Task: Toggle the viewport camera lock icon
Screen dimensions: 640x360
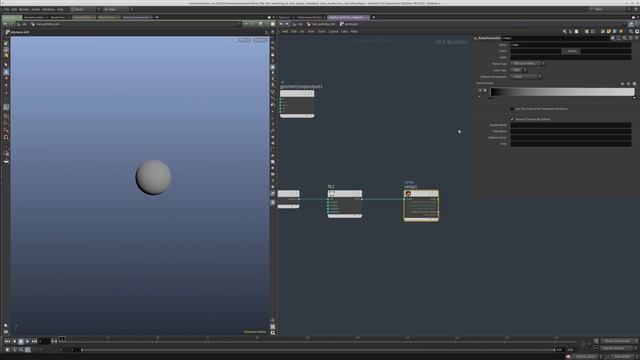Action: click(235, 40)
